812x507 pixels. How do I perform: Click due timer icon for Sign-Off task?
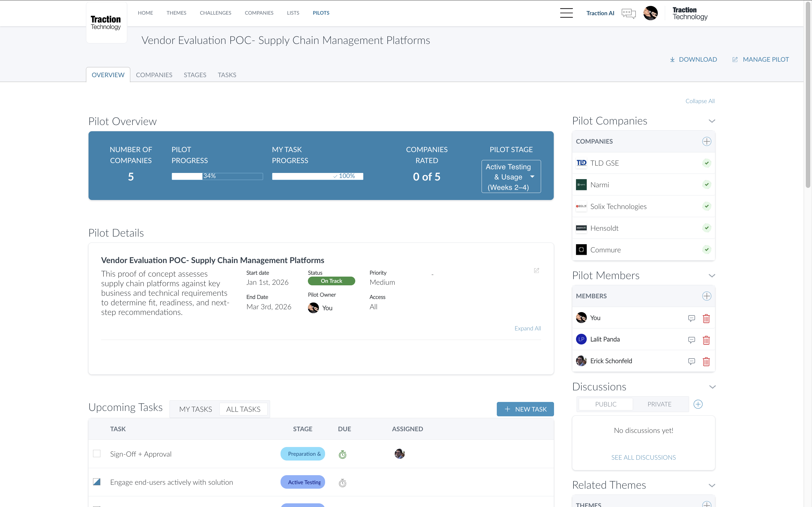click(342, 454)
